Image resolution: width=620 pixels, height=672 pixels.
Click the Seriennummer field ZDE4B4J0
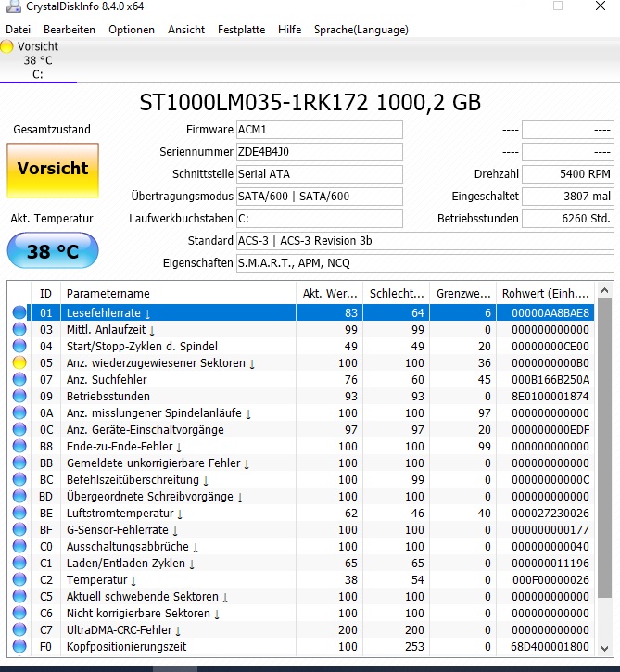click(320, 152)
